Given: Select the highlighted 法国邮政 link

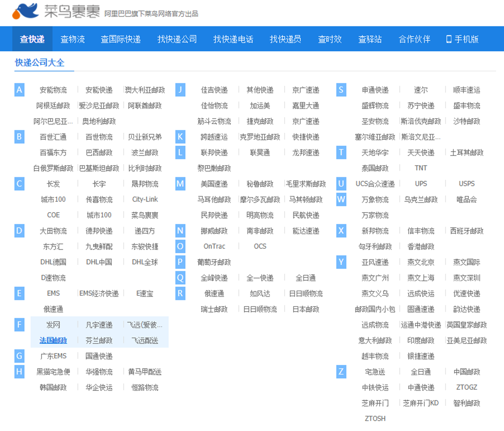Looking at the screenshot, I should (x=53, y=341).
